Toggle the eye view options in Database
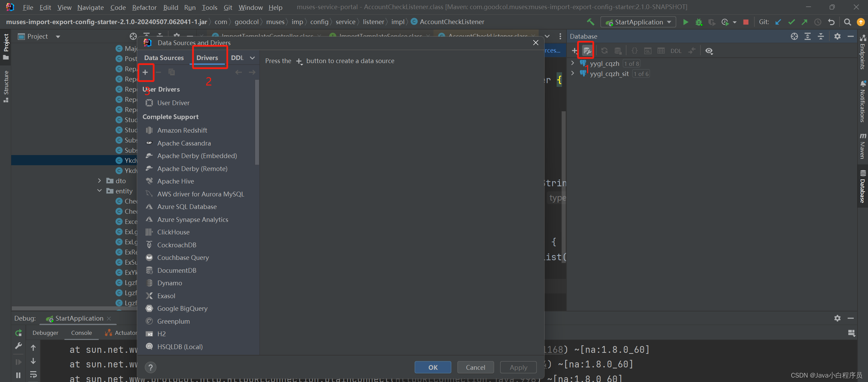Image resolution: width=868 pixels, height=382 pixels. (709, 51)
